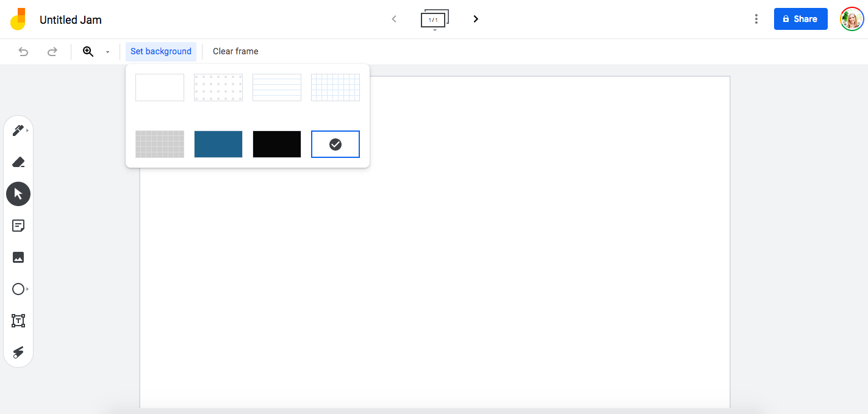Activate the Laser pointer tool

pyautogui.click(x=18, y=352)
